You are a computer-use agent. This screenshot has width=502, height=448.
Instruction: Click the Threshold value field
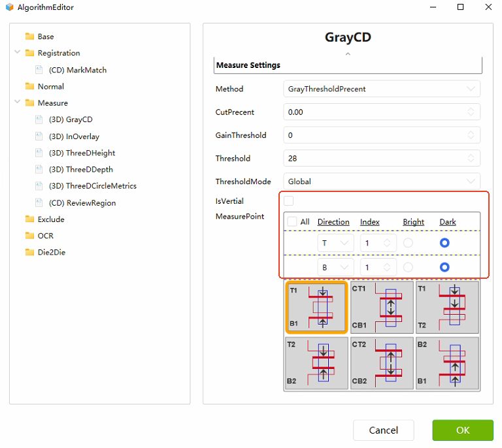pos(376,158)
